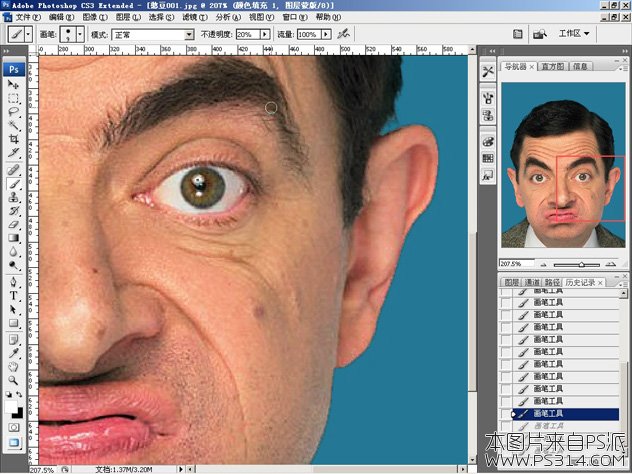Select the Healing Brush tool
The image size is (632, 474).
click(14, 170)
